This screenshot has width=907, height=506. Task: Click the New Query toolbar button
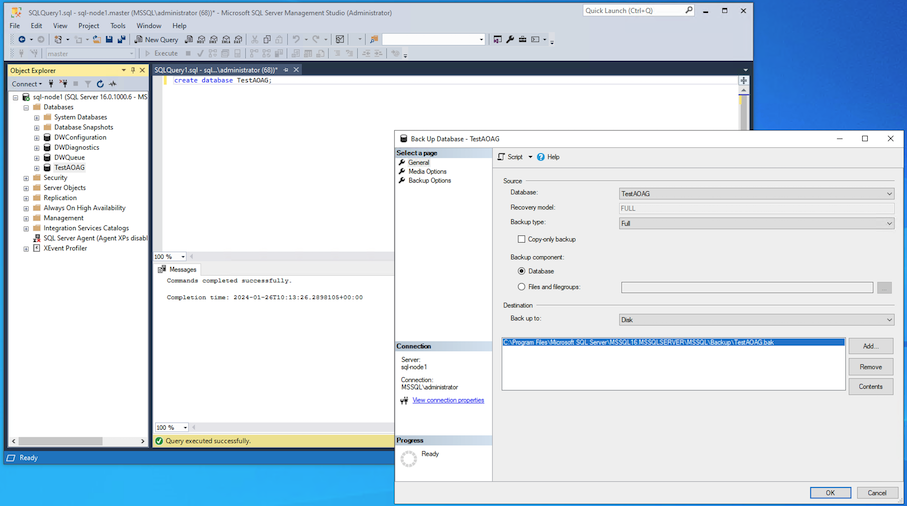pyautogui.click(x=156, y=39)
